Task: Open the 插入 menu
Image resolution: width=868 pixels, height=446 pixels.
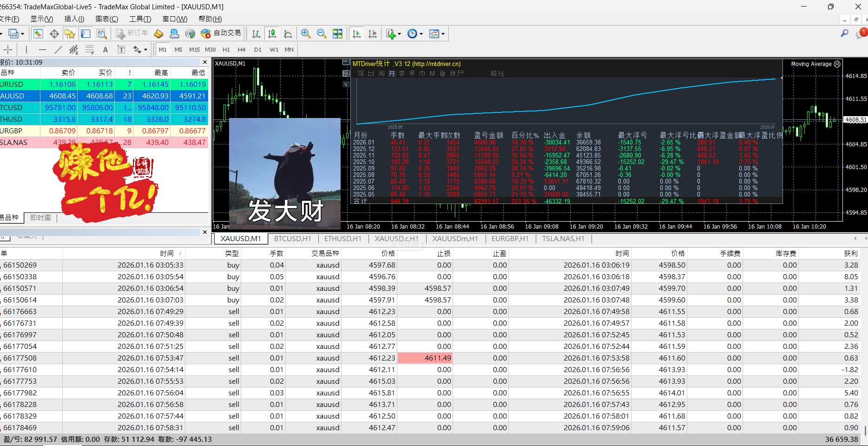Action: pyautogui.click(x=74, y=19)
